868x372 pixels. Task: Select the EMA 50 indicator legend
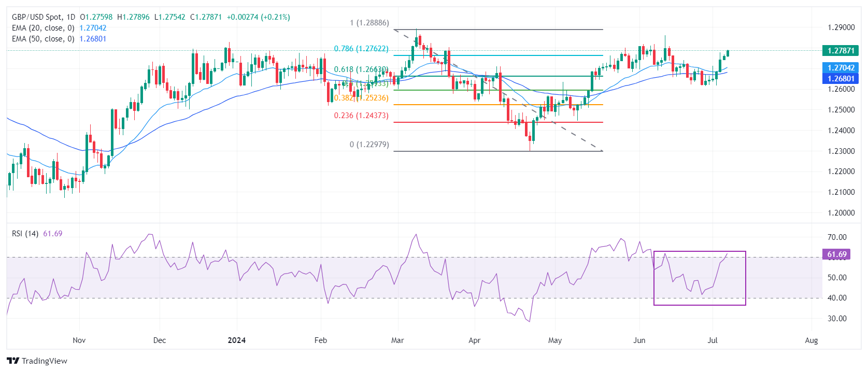coord(59,39)
